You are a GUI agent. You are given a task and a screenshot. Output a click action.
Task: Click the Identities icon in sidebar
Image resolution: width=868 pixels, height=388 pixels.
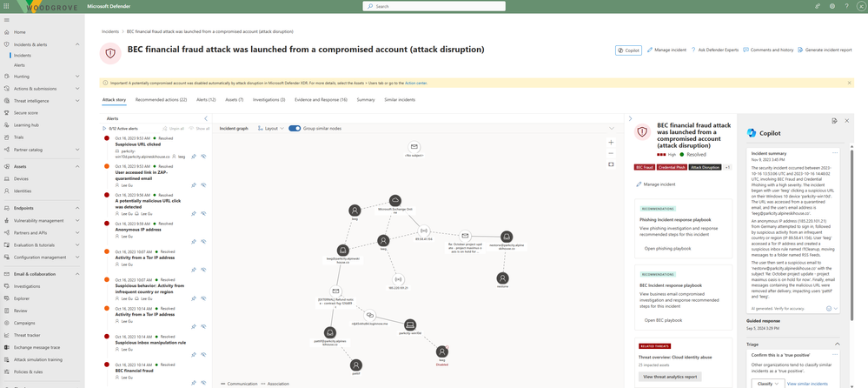coord(7,191)
